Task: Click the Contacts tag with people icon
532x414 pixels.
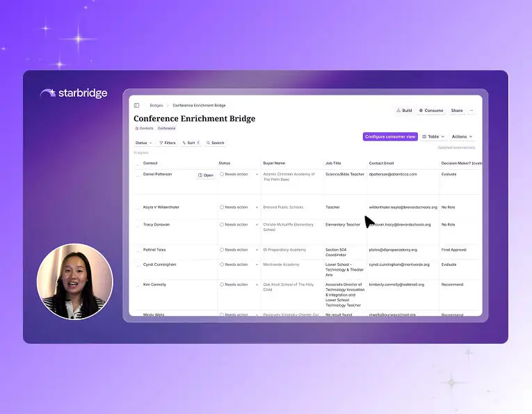Action: coord(144,128)
